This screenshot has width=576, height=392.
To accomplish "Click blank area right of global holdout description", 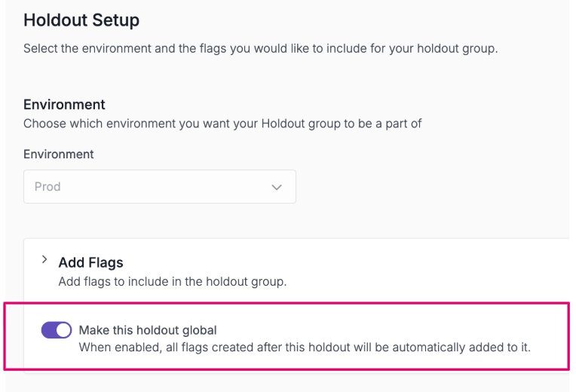I will point(549,348).
